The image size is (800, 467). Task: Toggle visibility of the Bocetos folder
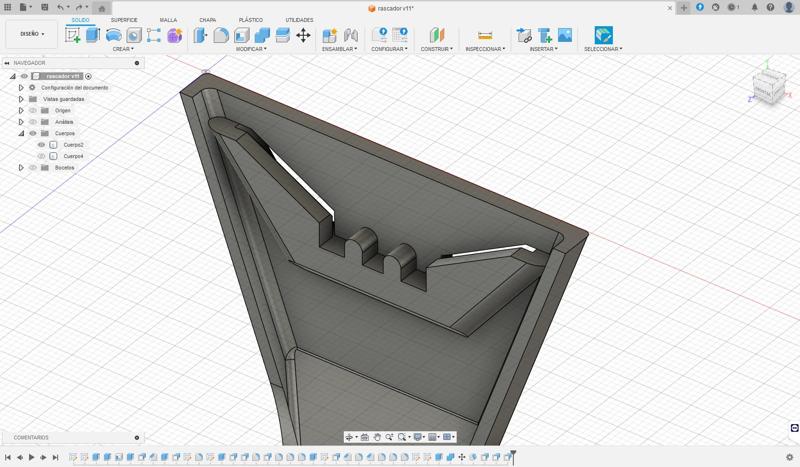tap(32, 168)
